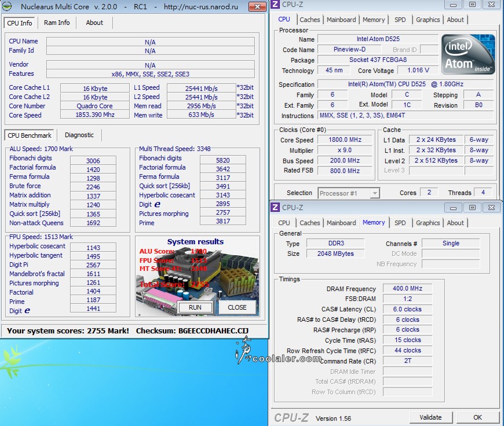The width and height of the screenshot is (504, 426).
Task: Click memory Size value 2048 MBytes
Action: click(335, 254)
